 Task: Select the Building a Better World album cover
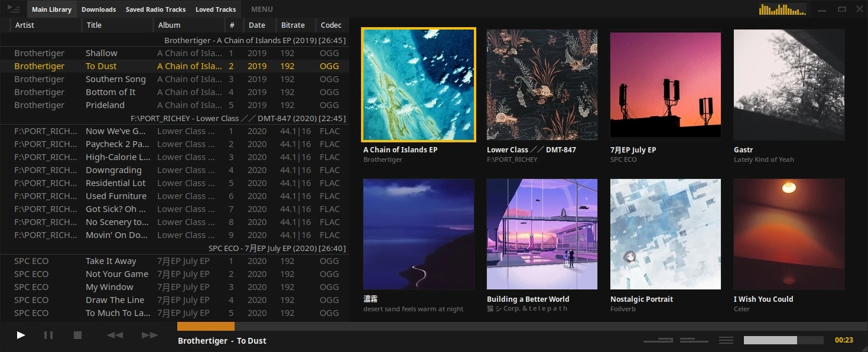(x=542, y=234)
